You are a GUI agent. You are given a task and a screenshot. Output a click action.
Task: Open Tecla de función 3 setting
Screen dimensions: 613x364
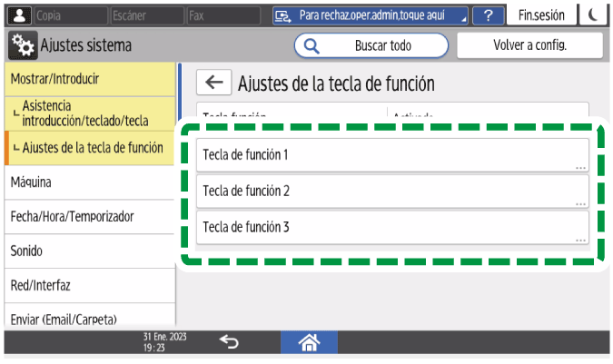[x=392, y=226]
